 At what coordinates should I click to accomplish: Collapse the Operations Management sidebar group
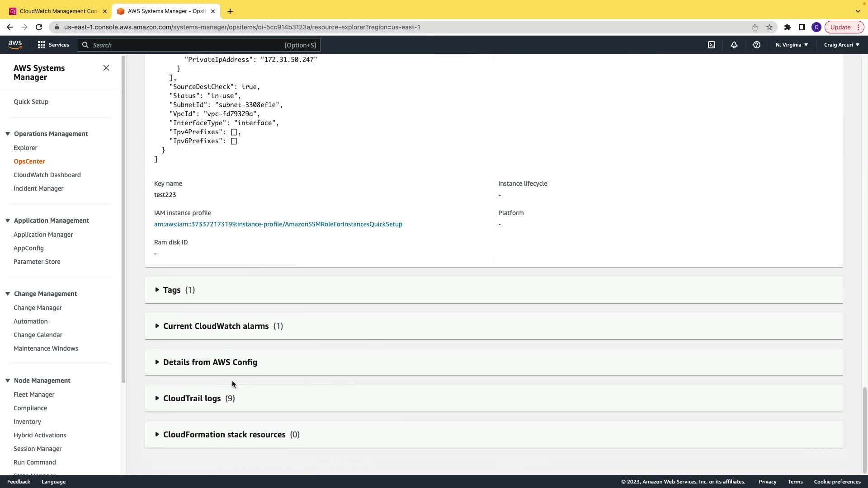click(8, 134)
